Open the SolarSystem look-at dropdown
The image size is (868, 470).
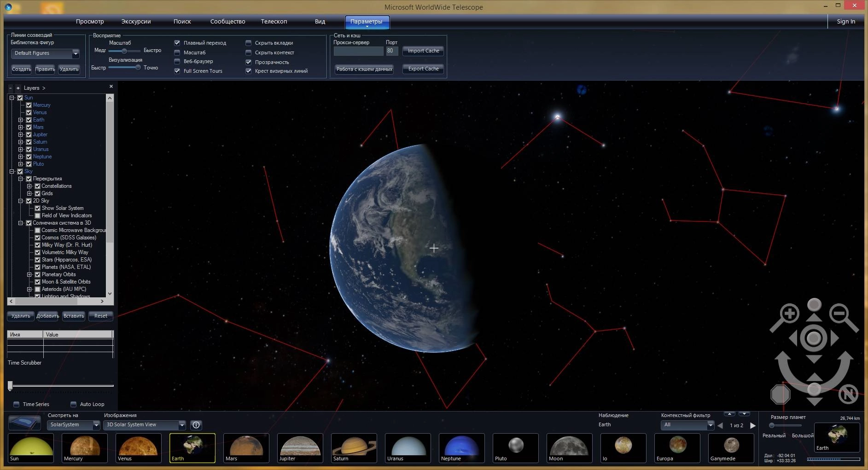[74, 425]
